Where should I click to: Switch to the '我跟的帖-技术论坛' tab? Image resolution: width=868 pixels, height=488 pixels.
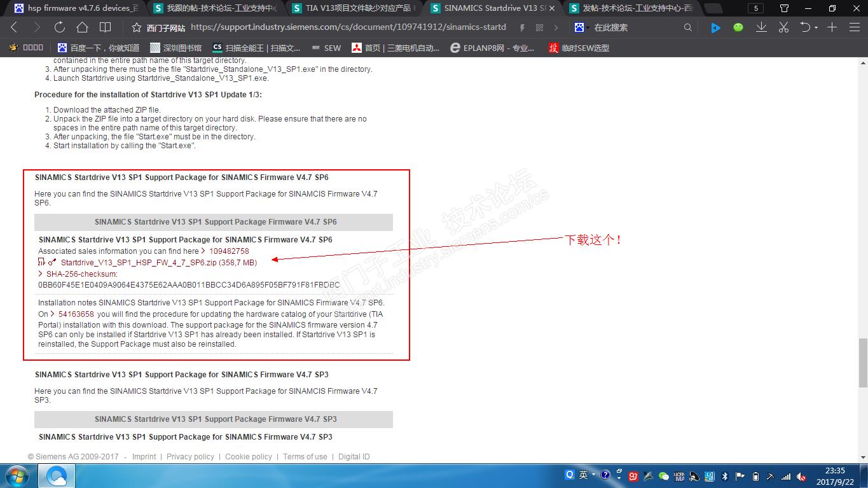click(x=214, y=8)
